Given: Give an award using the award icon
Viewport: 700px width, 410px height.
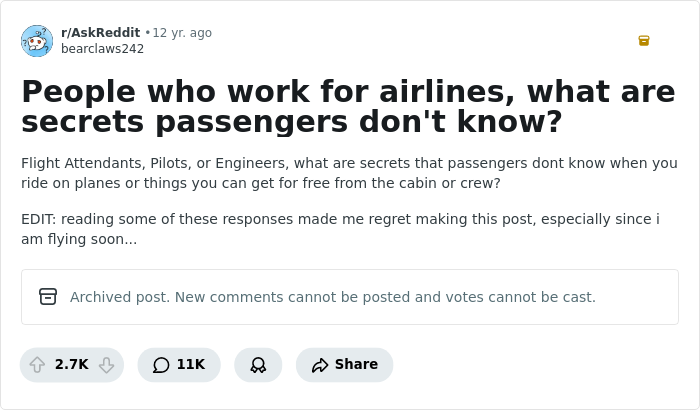Looking at the screenshot, I should 258,365.
